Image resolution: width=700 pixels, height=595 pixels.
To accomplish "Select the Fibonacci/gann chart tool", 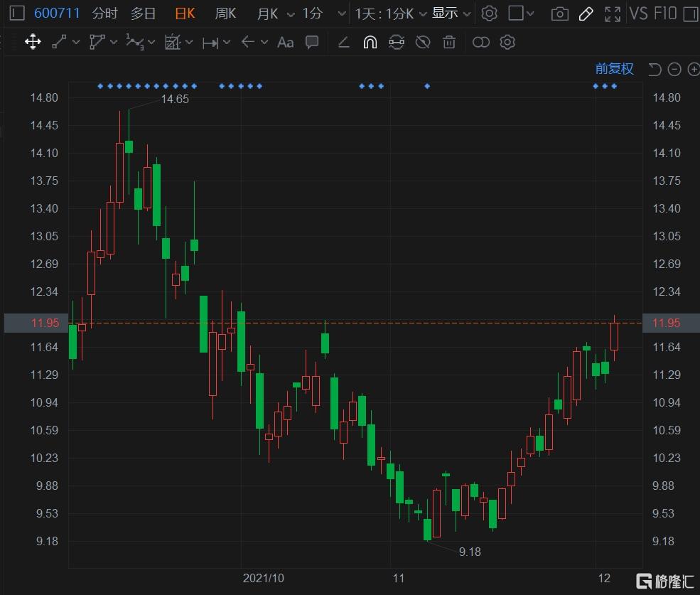I will point(172,42).
